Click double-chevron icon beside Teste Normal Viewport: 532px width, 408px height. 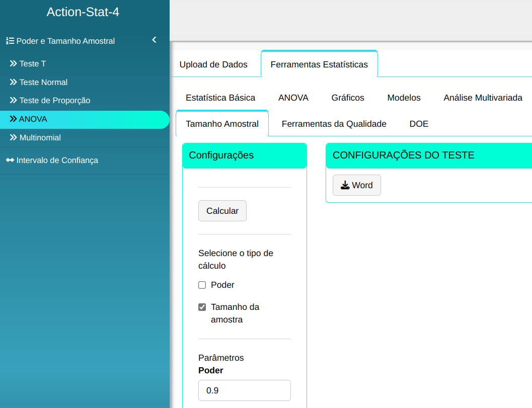click(14, 82)
